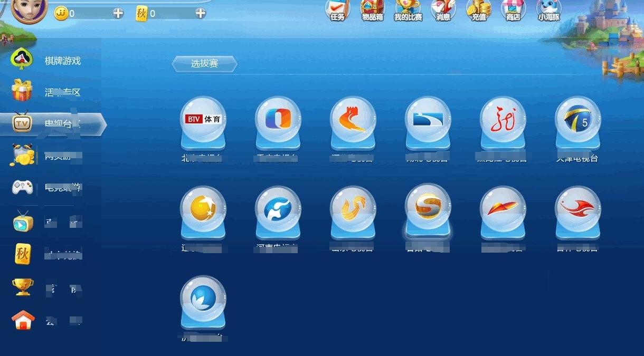
Task: Click the plus button beside 秋 card balance
Action: click(201, 14)
